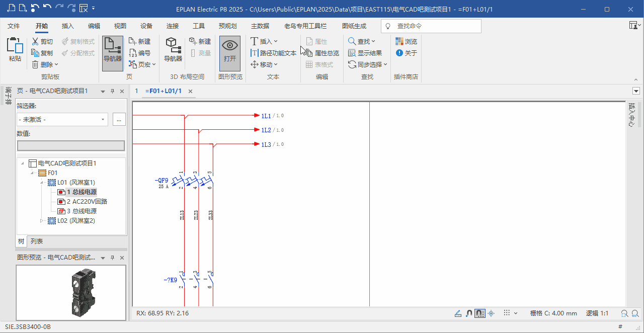
Task: Click the zoom window magnifier icon
Action: coord(624,313)
